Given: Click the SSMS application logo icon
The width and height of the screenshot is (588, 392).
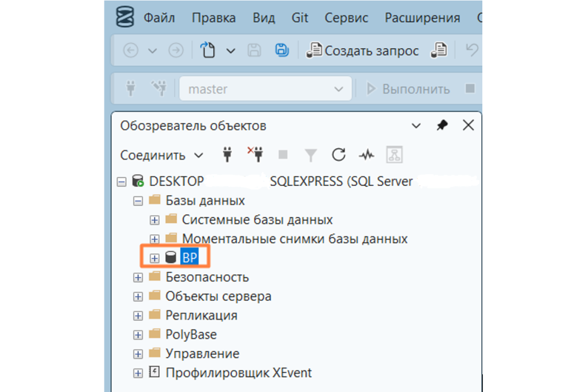Looking at the screenshot, I should click(x=125, y=17).
